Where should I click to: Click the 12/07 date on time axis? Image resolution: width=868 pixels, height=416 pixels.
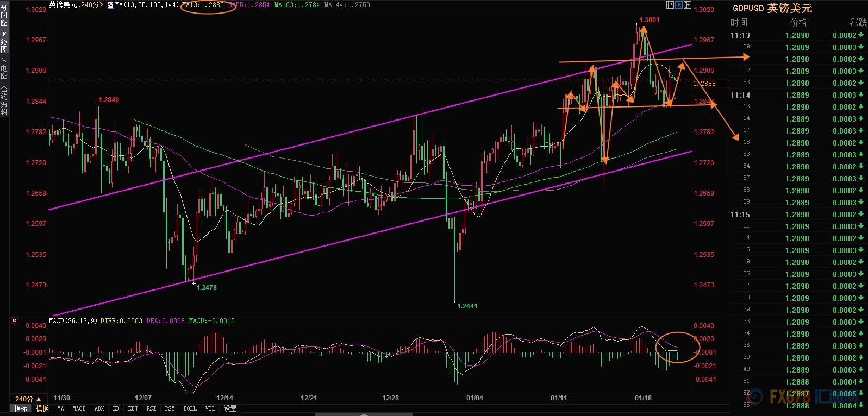click(143, 398)
